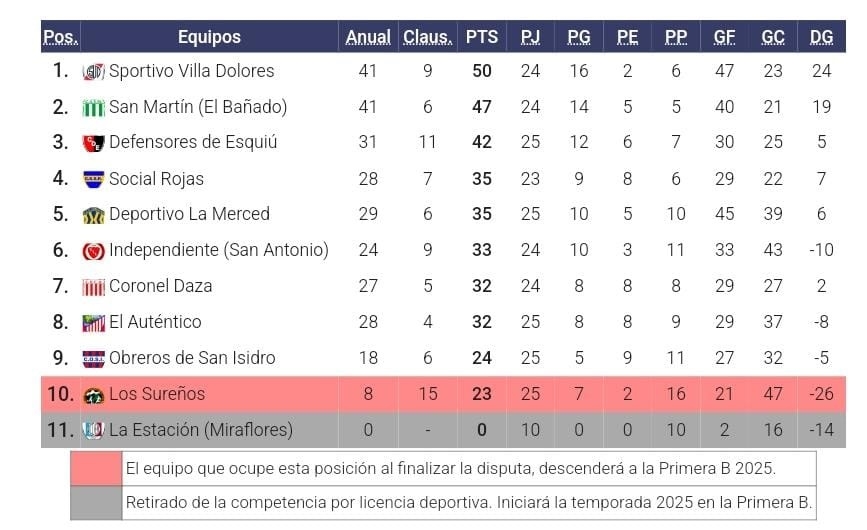Image resolution: width=867 pixels, height=530 pixels.
Task: Click the Equipos column header
Action: (209, 37)
